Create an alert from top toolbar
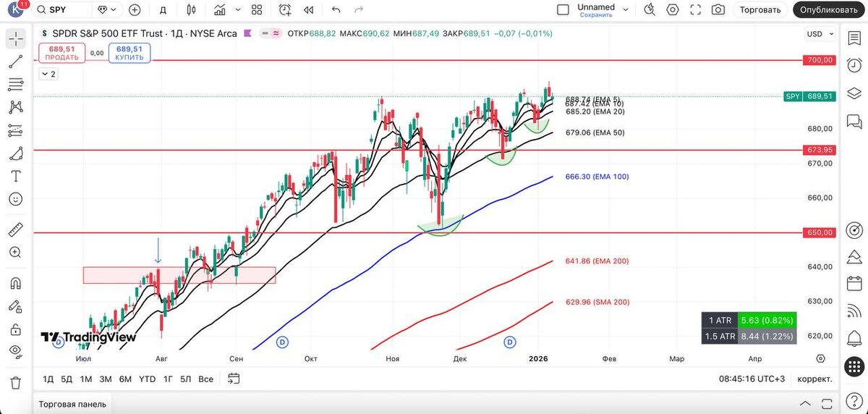 coord(285,9)
